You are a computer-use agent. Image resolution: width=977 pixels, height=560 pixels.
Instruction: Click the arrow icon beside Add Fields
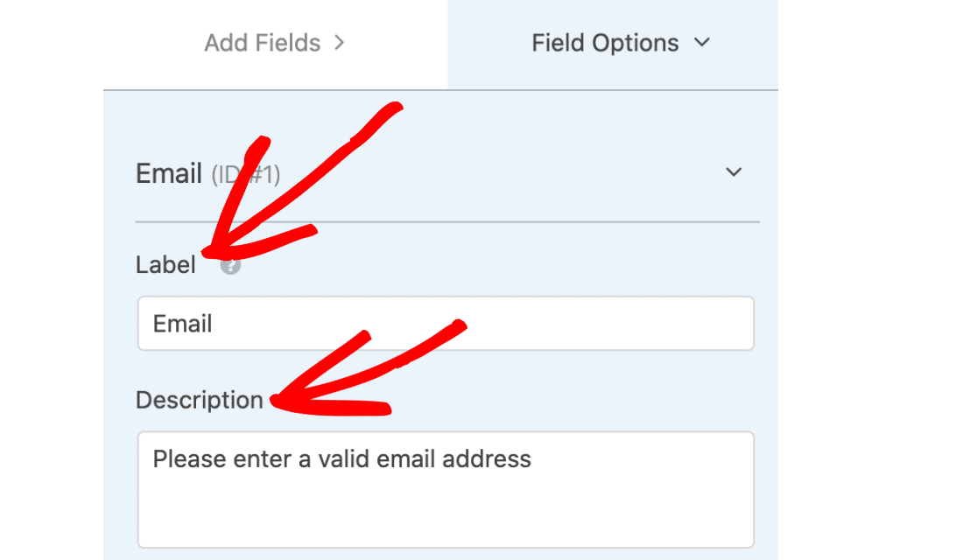tap(340, 43)
